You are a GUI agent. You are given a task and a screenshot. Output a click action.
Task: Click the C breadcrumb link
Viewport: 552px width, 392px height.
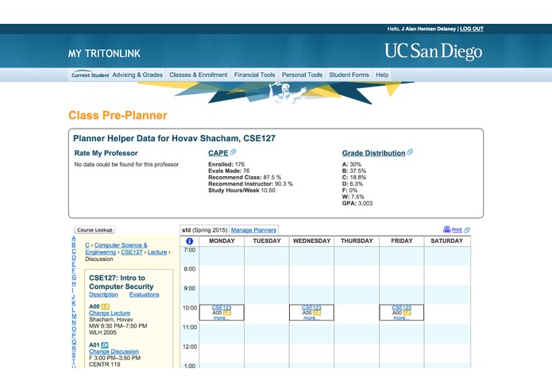coord(87,245)
